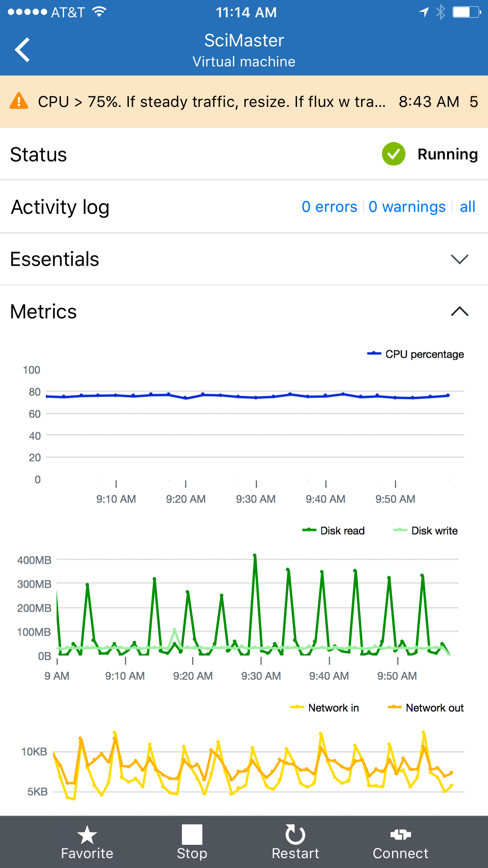View all activity log entries
Image resolution: width=488 pixels, height=868 pixels.
(x=468, y=207)
